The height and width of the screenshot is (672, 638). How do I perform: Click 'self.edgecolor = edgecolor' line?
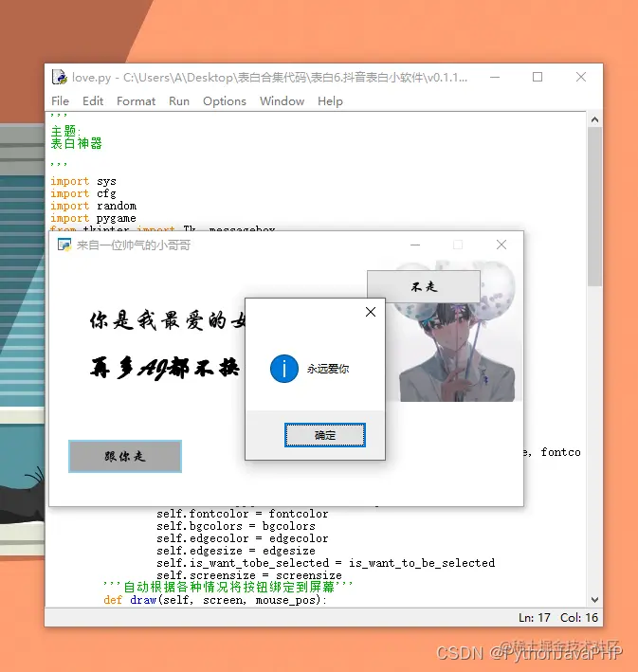[x=243, y=538]
